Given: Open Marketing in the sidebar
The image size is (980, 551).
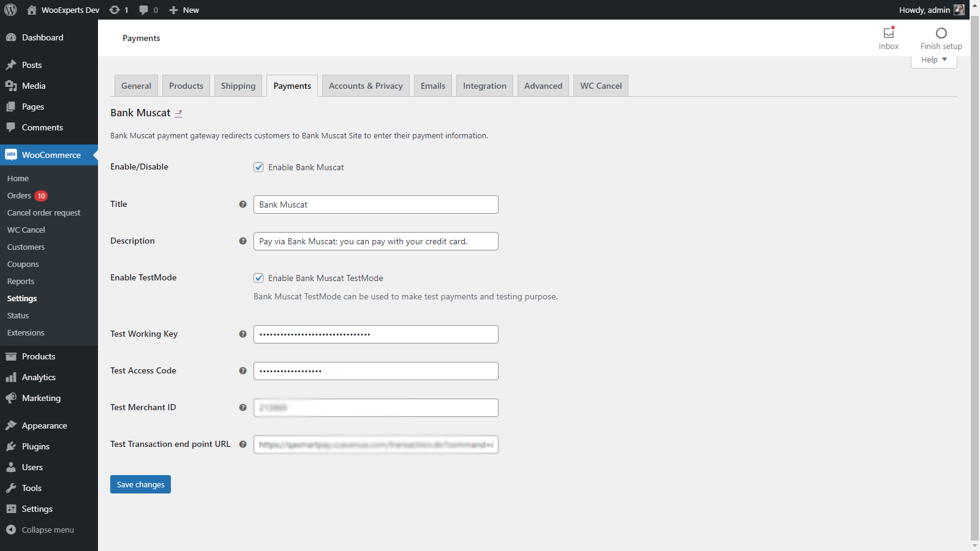Looking at the screenshot, I should (49, 398).
